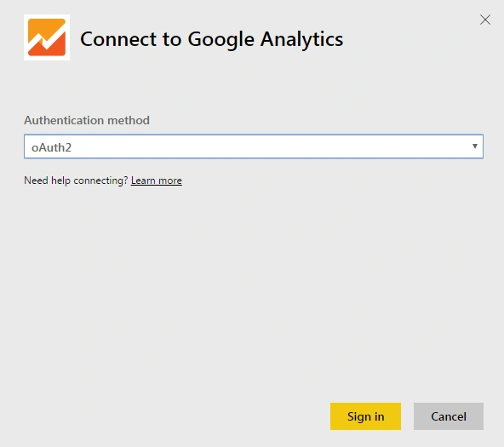504x447 pixels.
Task: Click the gray Cancel button
Action: 449,416
